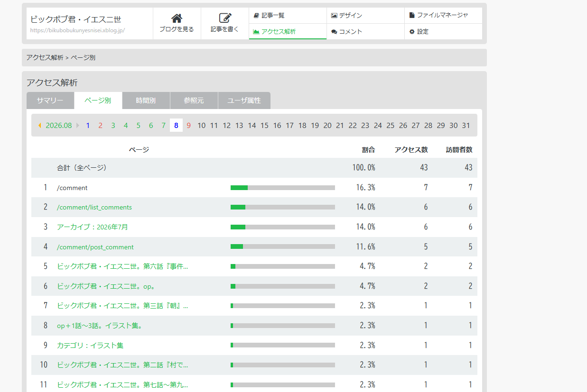Click the book icon beside 記事一覧
Image resolution: width=587 pixels, height=392 pixels.
(x=256, y=15)
